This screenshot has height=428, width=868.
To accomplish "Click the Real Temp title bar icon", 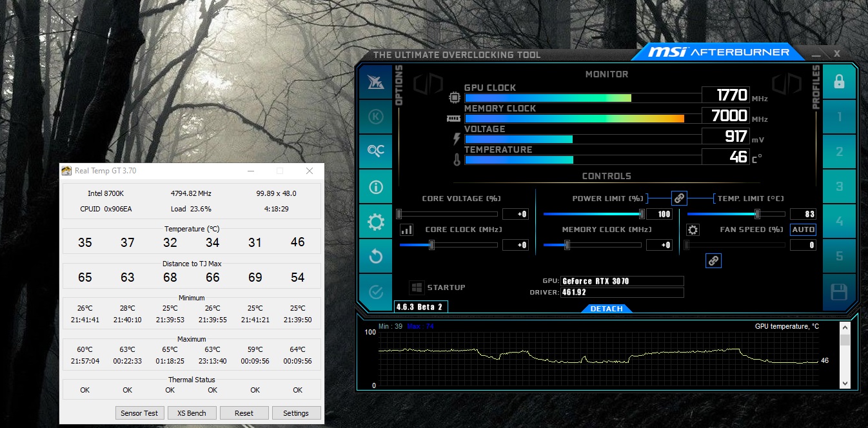I will 66,171.
